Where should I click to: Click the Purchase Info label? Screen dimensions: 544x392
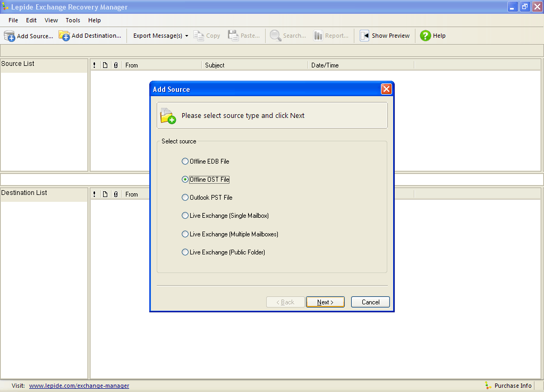[513, 386]
